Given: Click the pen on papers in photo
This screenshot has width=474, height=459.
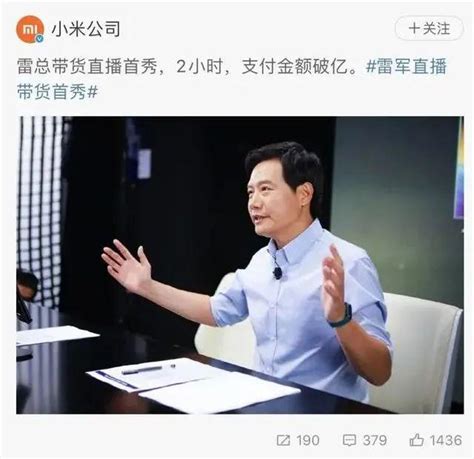Looking at the screenshot, I should coord(148,369).
